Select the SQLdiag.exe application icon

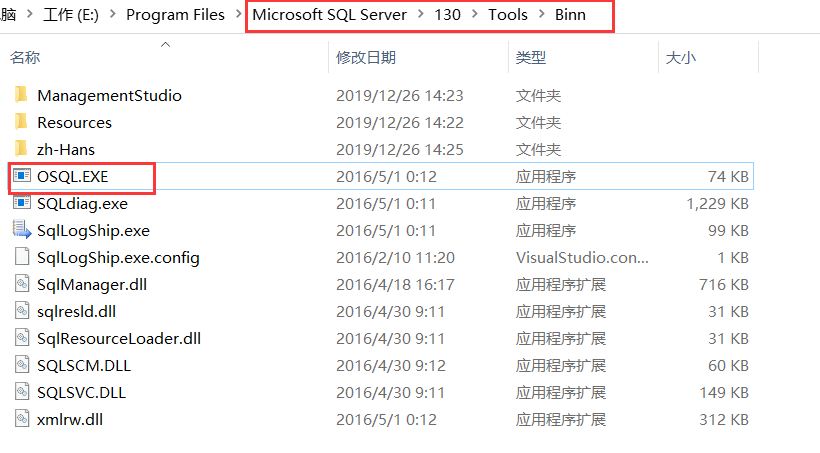tap(22, 203)
